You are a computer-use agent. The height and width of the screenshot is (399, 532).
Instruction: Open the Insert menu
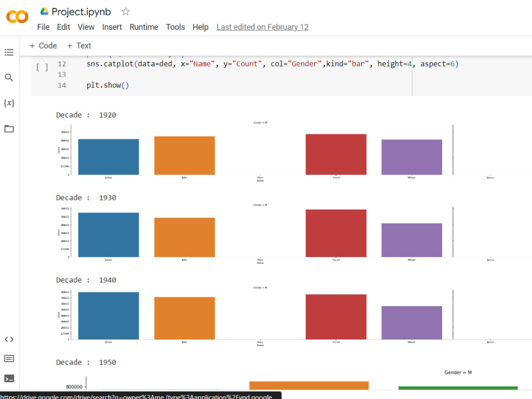[112, 27]
